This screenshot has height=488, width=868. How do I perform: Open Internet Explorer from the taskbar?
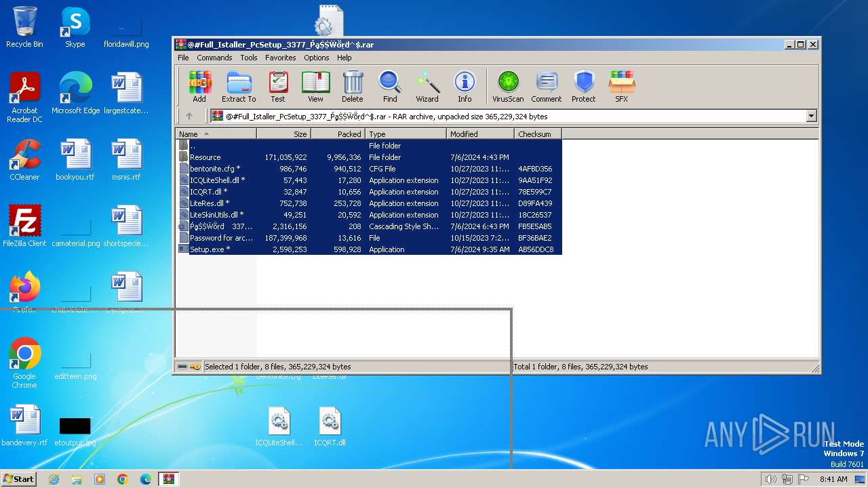click(x=54, y=479)
